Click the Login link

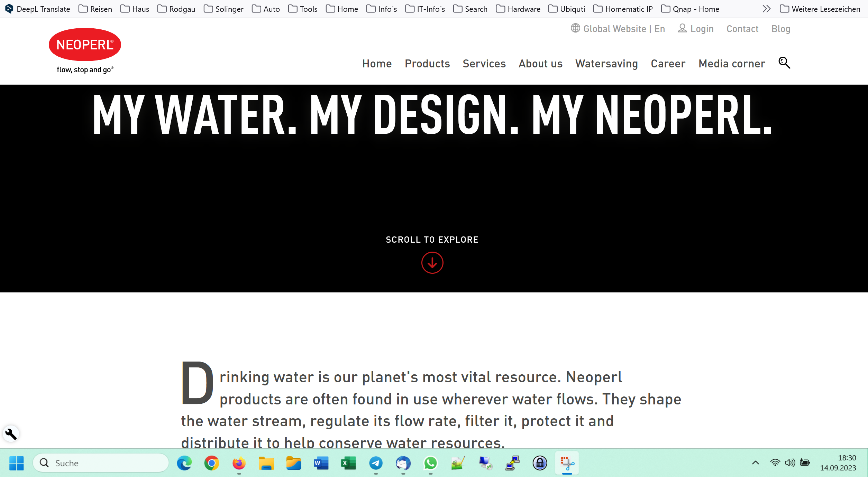point(696,29)
